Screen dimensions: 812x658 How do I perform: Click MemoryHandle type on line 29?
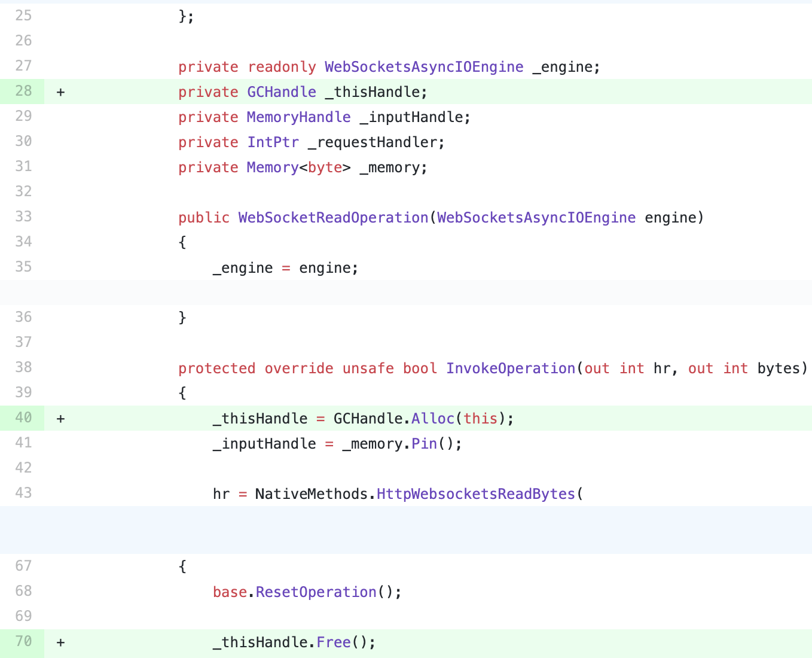coord(298,117)
